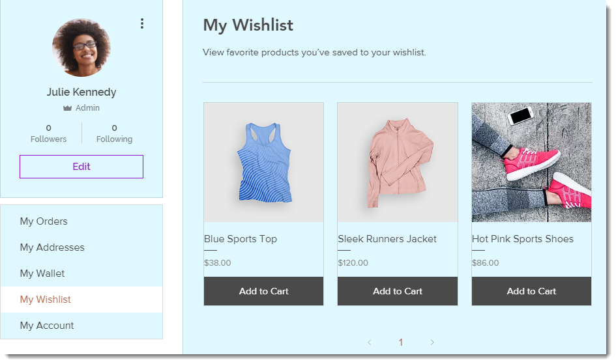The width and height of the screenshot is (616, 364).
Task: Add Blue Sports Top to cart
Action: [x=263, y=291]
